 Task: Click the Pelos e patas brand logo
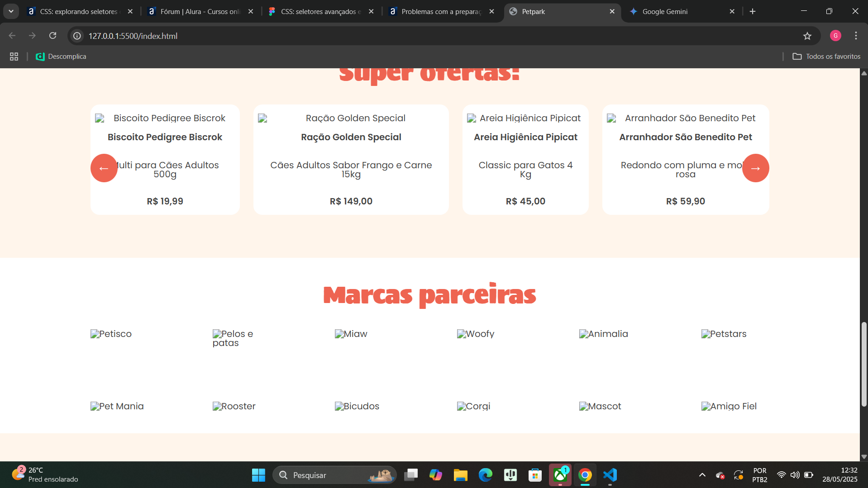(x=233, y=338)
